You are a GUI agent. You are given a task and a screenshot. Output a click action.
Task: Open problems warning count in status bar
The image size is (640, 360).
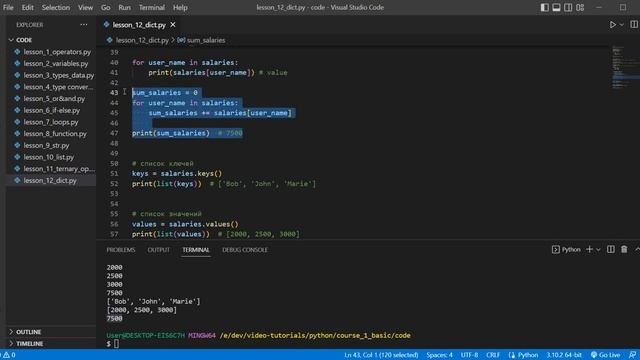(9, 355)
